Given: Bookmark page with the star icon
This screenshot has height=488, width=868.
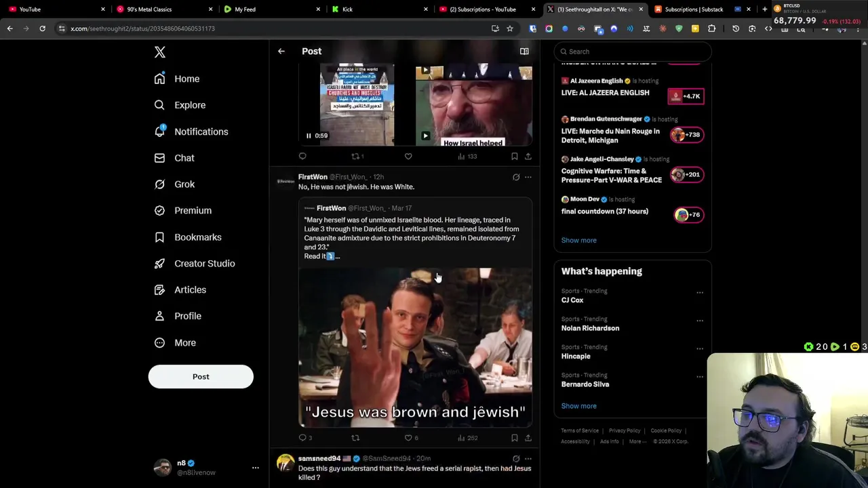Looking at the screenshot, I should [x=510, y=28].
